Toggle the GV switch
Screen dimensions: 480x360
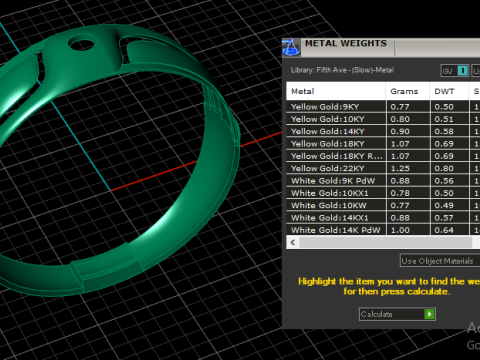coord(455,71)
